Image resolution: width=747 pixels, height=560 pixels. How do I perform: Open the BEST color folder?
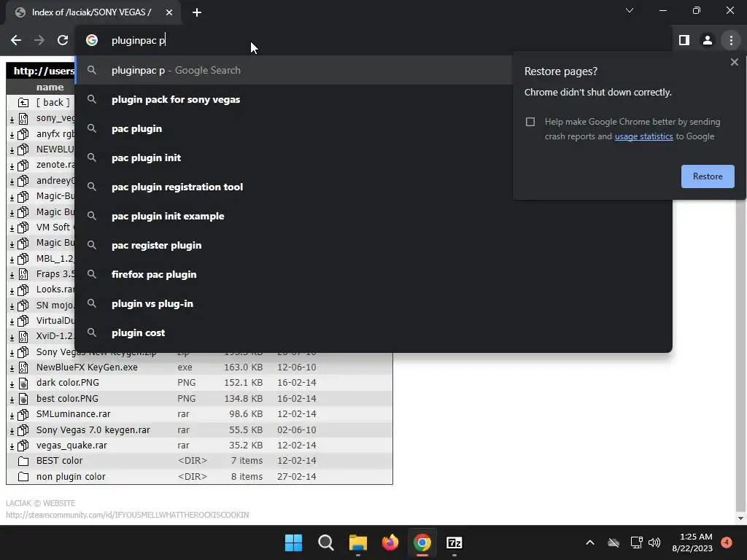point(59,461)
